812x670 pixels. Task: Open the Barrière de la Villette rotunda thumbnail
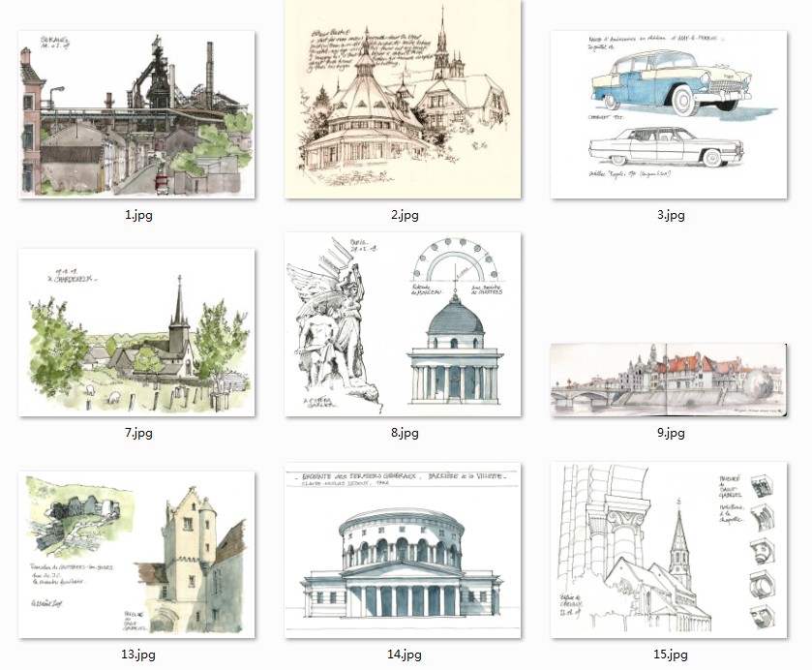click(403, 552)
